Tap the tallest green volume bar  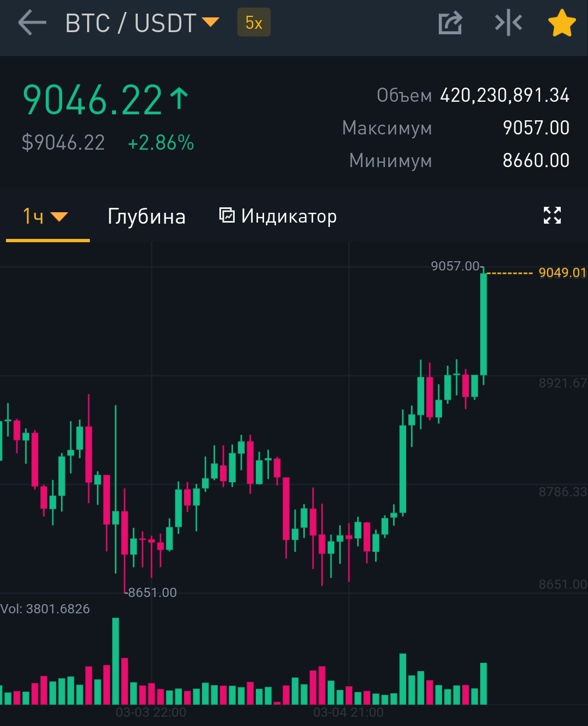click(115, 661)
